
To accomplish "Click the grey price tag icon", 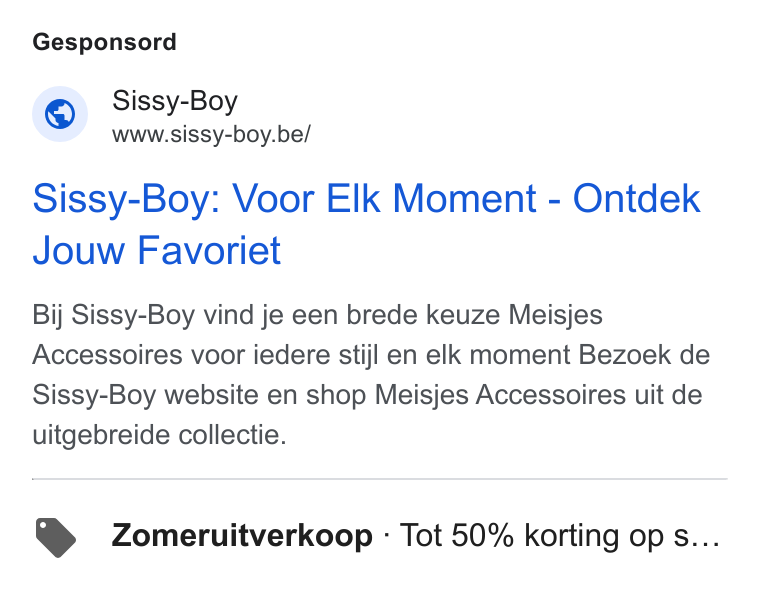I will click(x=56, y=537).
